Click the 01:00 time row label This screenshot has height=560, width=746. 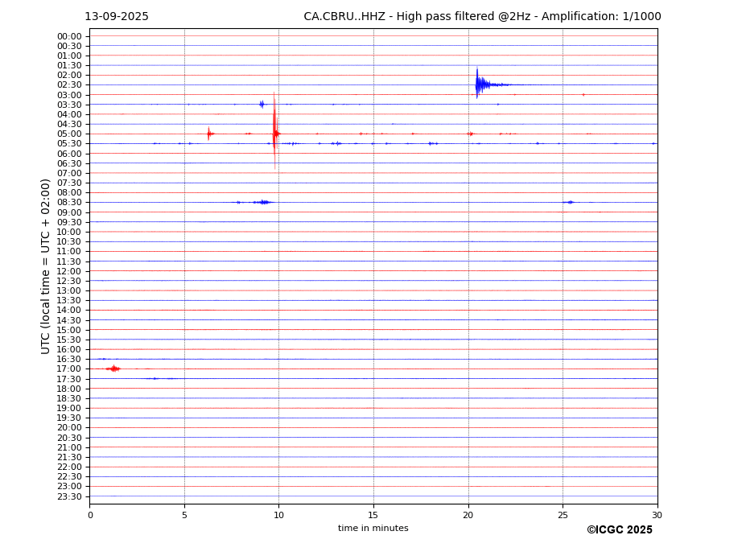(69, 56)
